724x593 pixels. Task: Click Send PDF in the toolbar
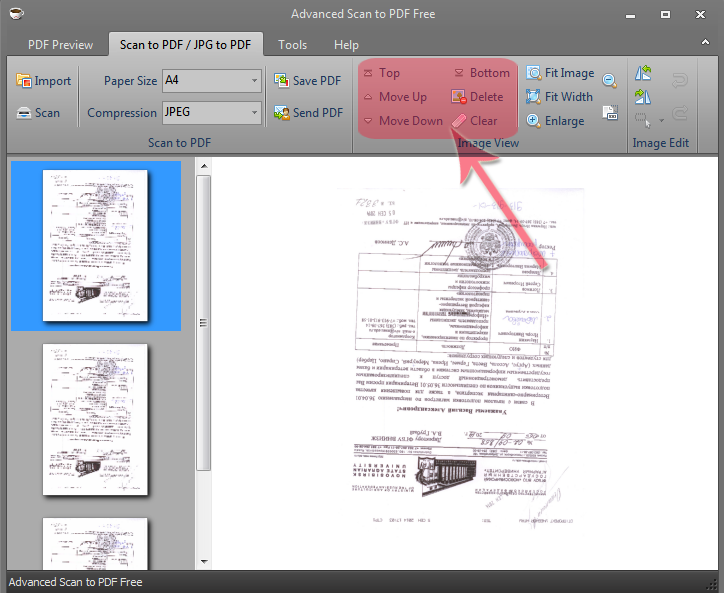pos(308,113)
